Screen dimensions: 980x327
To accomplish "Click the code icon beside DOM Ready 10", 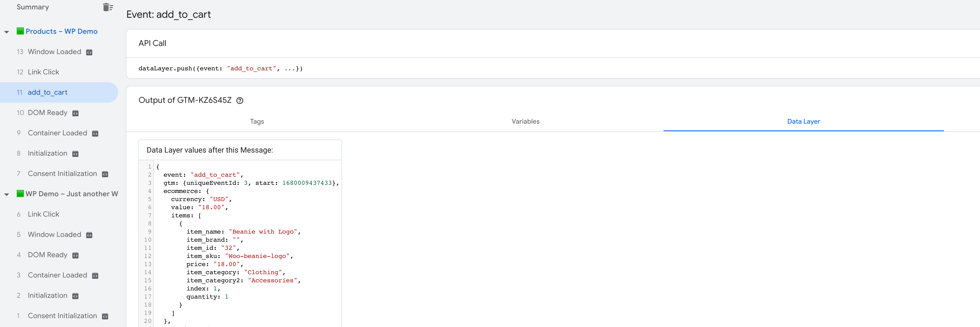I will click(x=75, y=113).
